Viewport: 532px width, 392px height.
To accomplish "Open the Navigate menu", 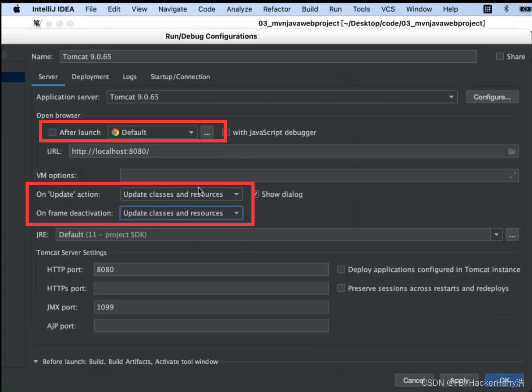I will (x=173, y=9).
